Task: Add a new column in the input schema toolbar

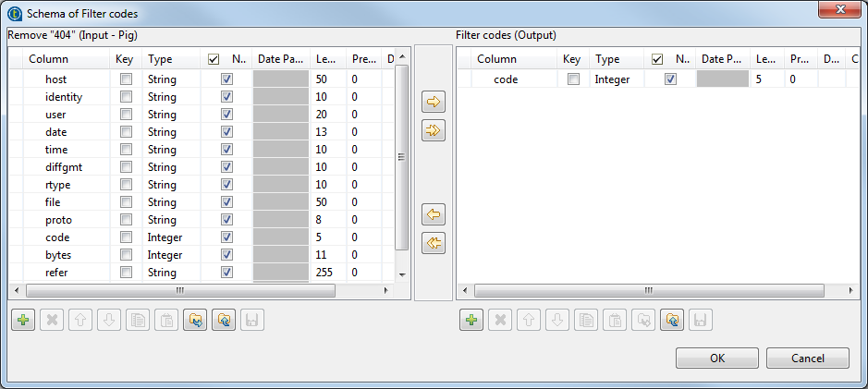Action: tap(23, 320)
